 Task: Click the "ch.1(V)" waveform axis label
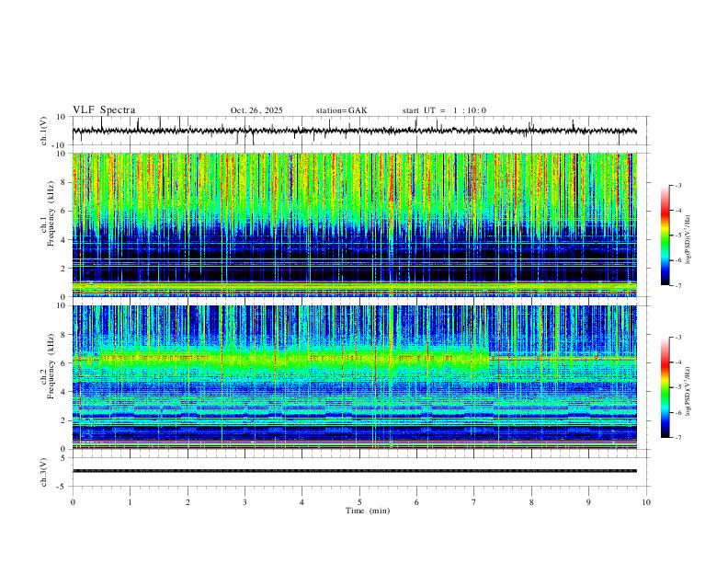point(44,131)
